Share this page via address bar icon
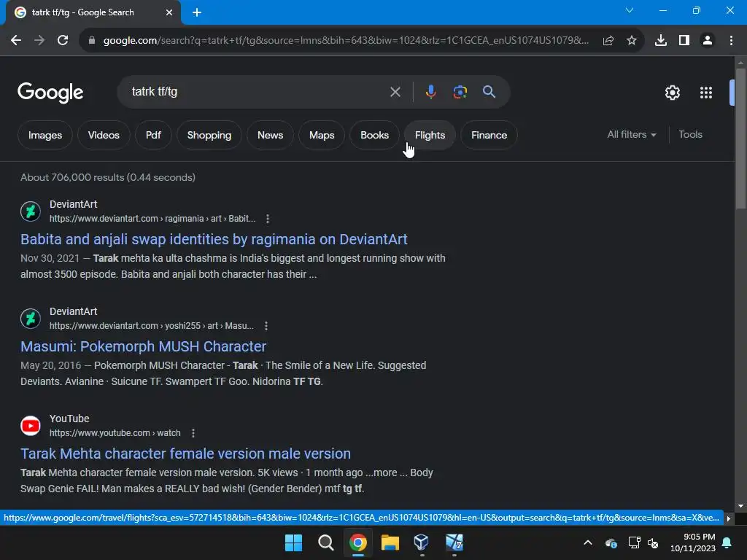 click(x=608, y=41)
